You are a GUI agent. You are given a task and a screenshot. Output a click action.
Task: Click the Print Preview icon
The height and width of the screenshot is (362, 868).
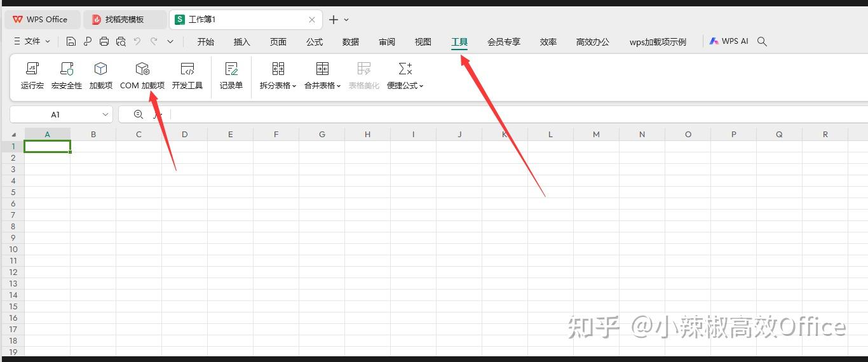pyautogui.click(x=121, y=41)
